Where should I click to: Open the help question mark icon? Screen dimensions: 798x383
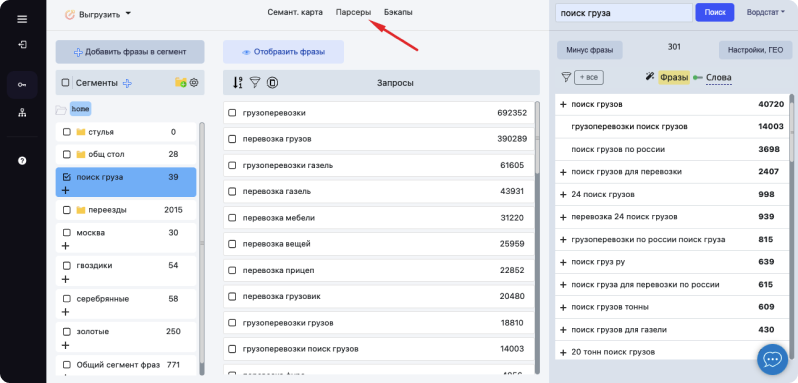tap(22, 161)
